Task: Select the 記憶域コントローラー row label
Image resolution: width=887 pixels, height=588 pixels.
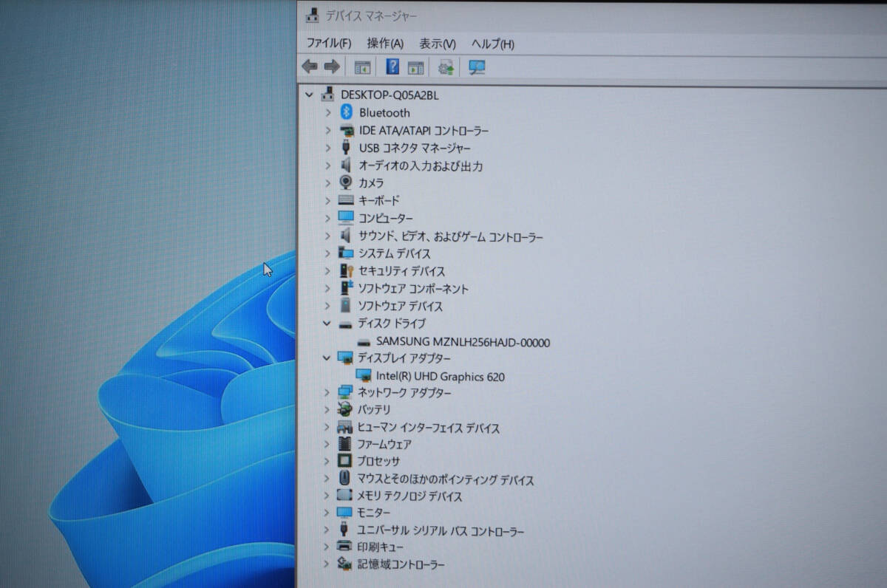Action: 401,564
